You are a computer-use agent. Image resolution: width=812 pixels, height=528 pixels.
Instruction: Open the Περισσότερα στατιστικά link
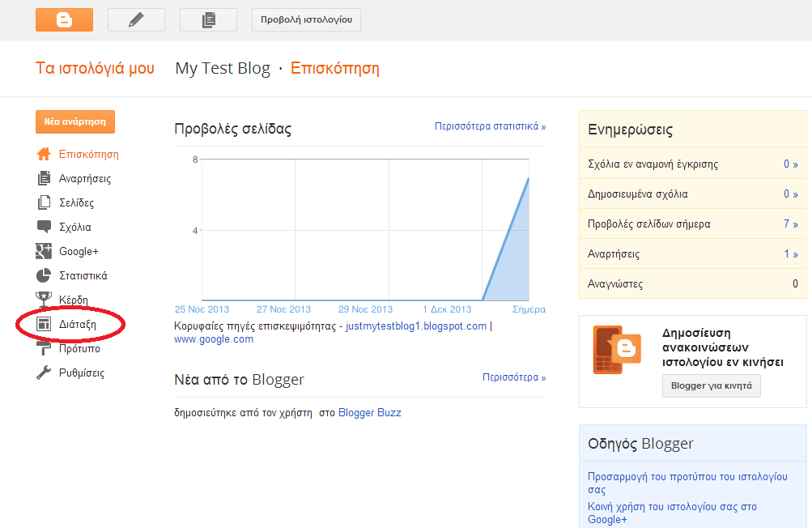pos(490,126)
